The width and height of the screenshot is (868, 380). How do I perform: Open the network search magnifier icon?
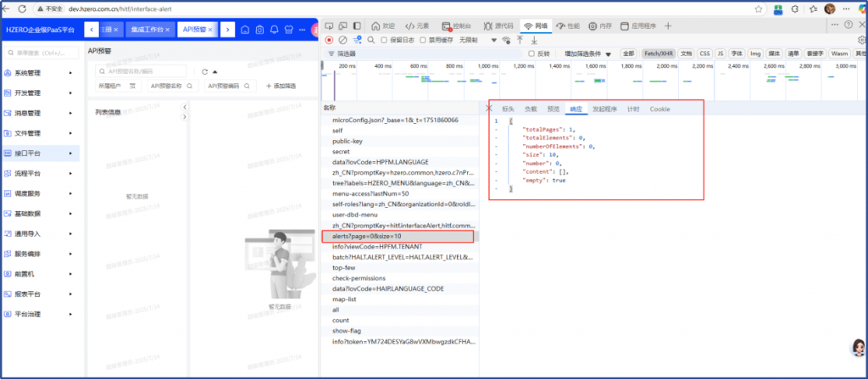(371, 40)
